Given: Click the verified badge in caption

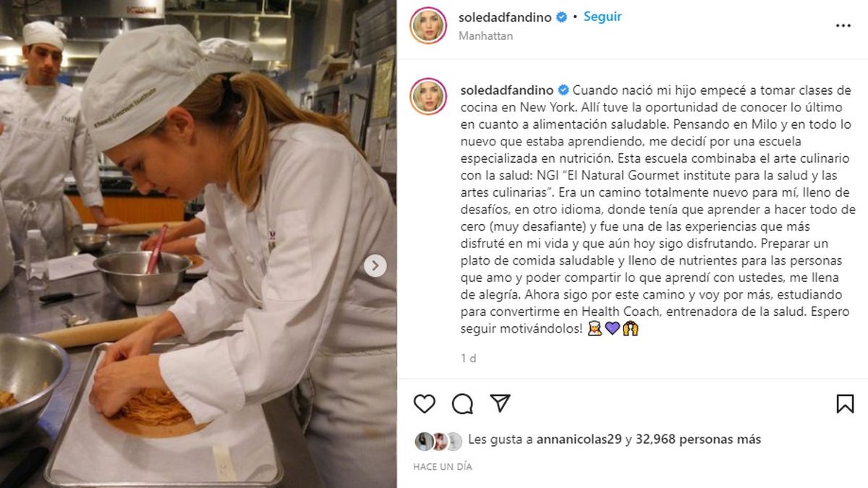Looking at the screenshot, I should [x=561, y=90].
